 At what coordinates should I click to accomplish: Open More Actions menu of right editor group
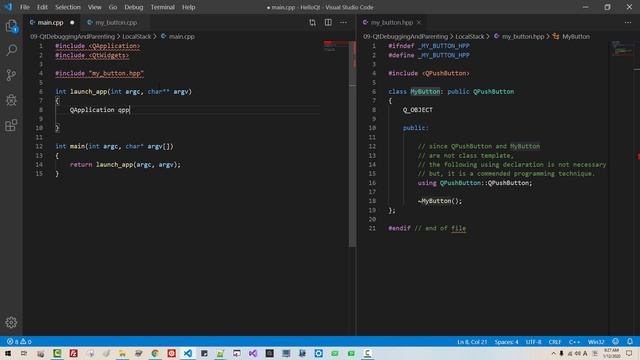click(628, 22)
